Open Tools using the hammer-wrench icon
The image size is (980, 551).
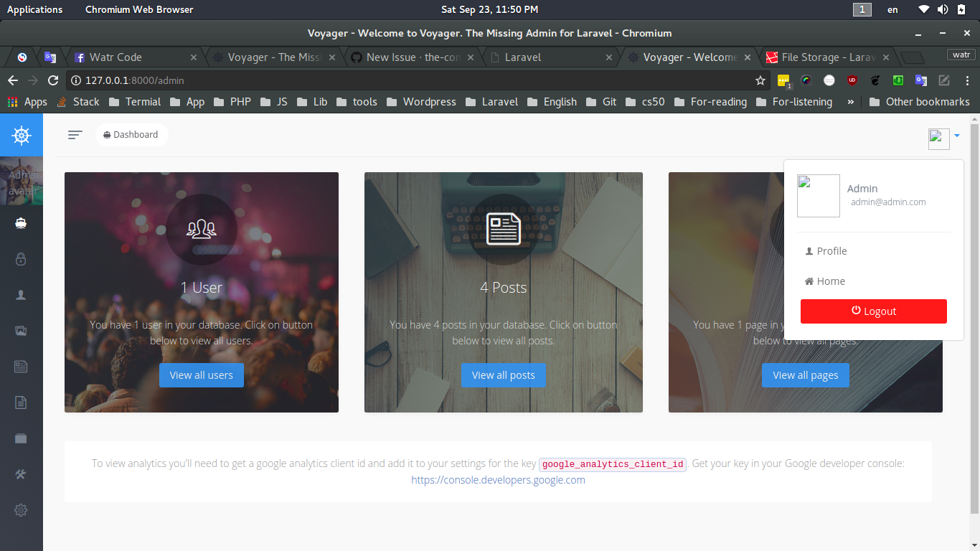(21, 474)
